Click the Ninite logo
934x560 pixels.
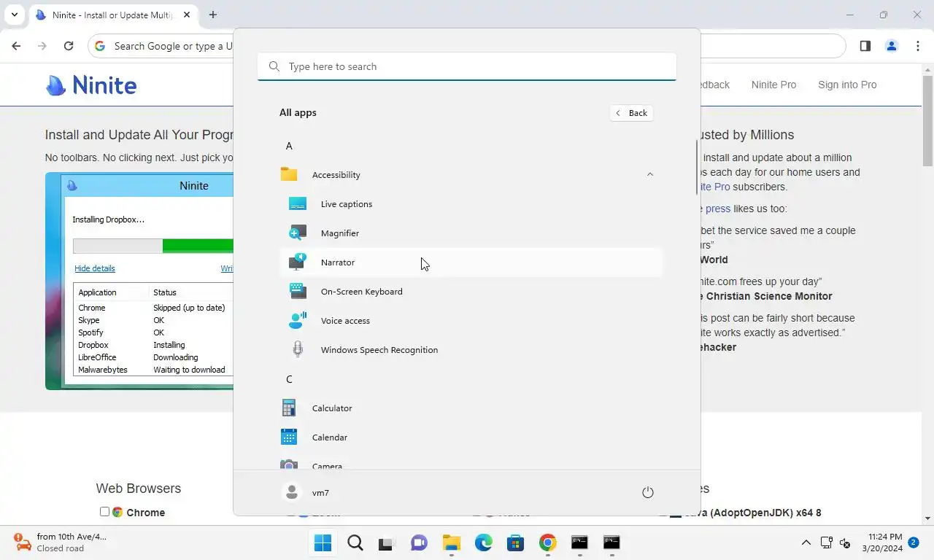click(x=91, y=85)
